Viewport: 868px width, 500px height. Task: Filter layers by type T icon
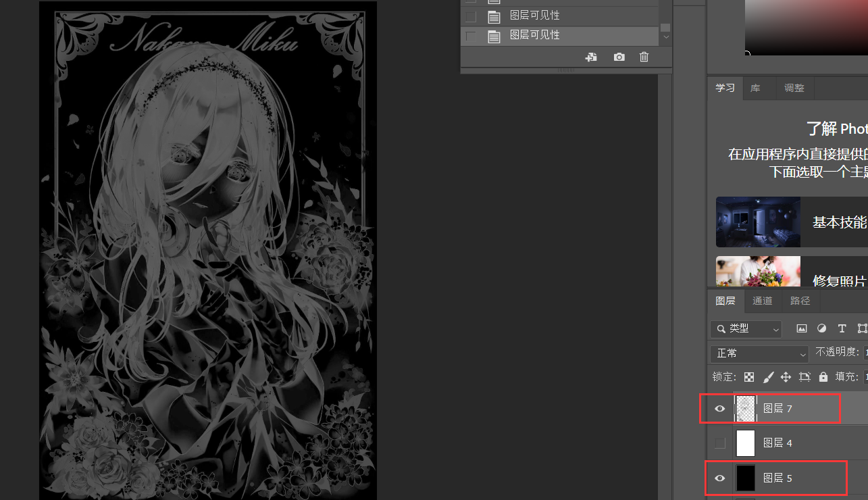coord(842,328)
